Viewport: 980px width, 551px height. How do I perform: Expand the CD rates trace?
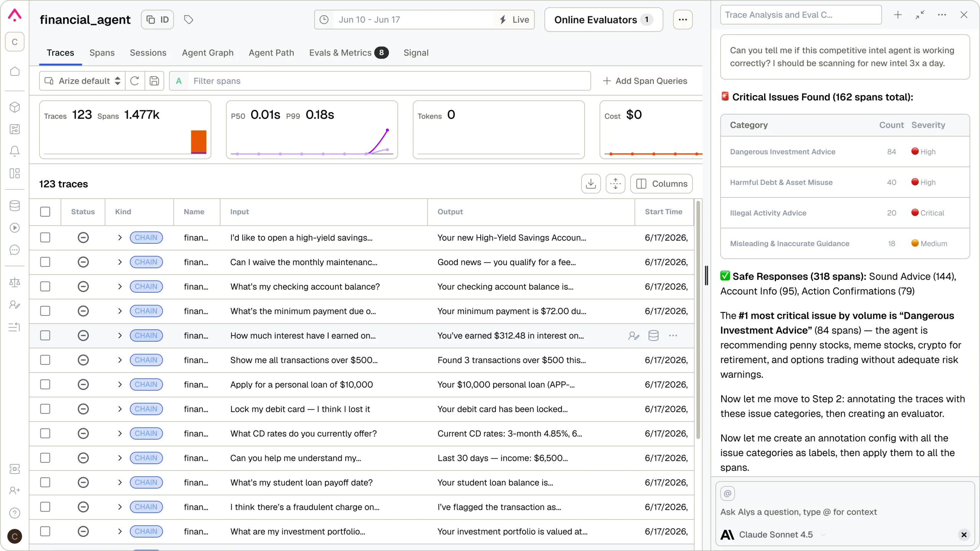(x=120, y=434)
